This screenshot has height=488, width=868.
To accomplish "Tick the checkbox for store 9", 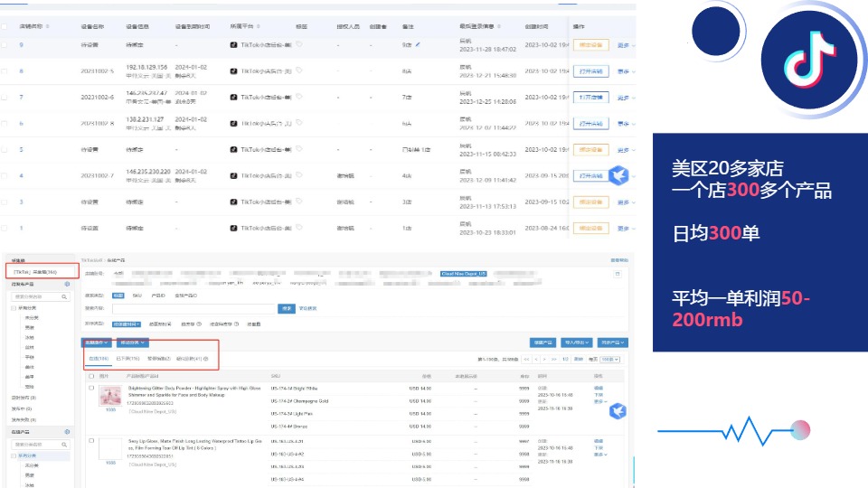I will [4, 45].
